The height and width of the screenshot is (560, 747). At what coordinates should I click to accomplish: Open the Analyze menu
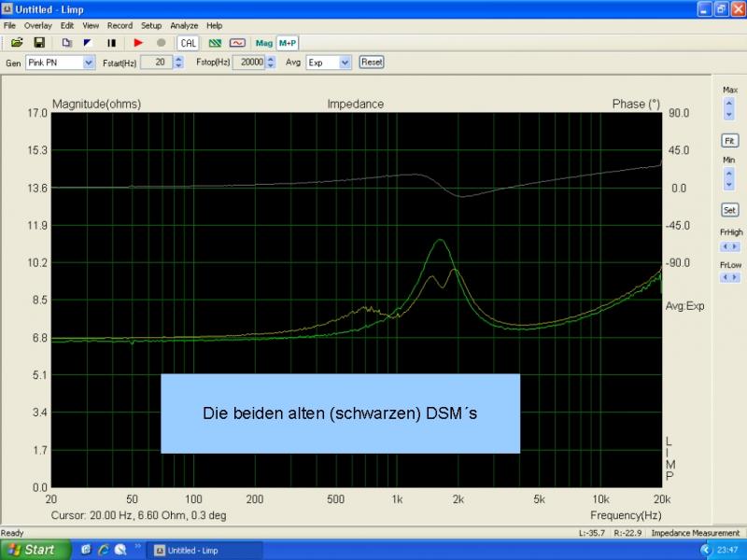pos(182,25)
